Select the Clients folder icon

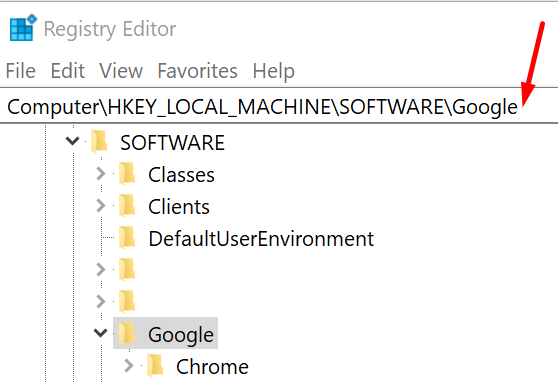coord(127,206)
